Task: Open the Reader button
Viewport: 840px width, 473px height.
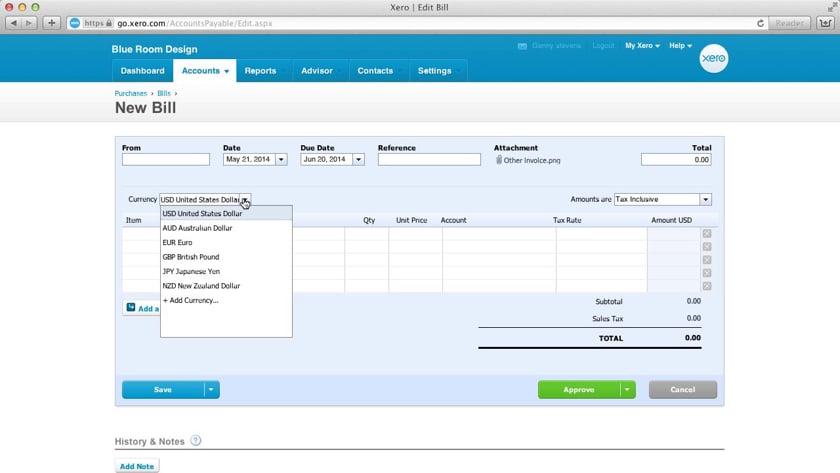Action: click(789, 23)
